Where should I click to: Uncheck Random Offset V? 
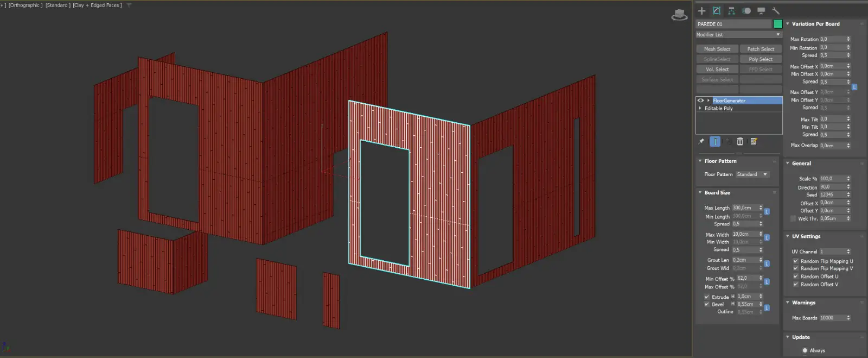tap(796, 285)
